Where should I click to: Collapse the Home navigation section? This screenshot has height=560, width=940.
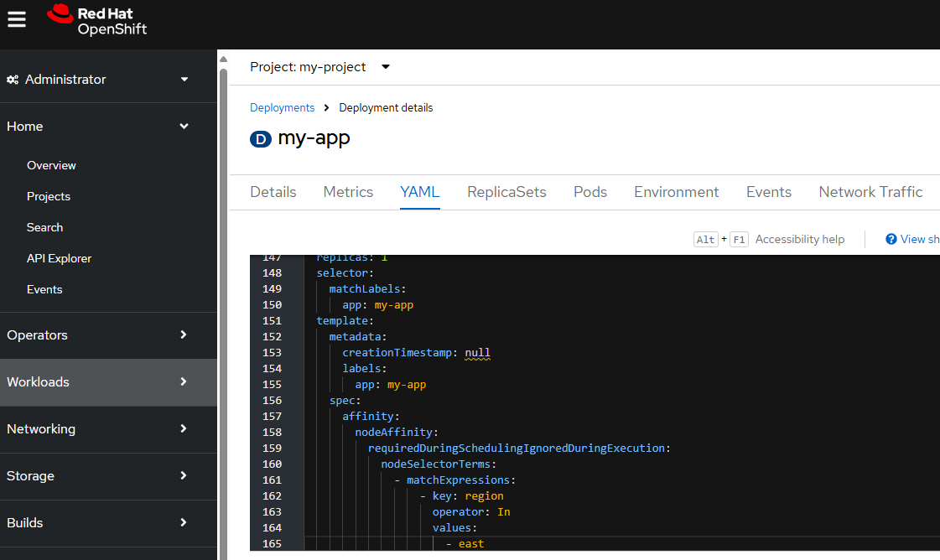[x=98, y=127]
